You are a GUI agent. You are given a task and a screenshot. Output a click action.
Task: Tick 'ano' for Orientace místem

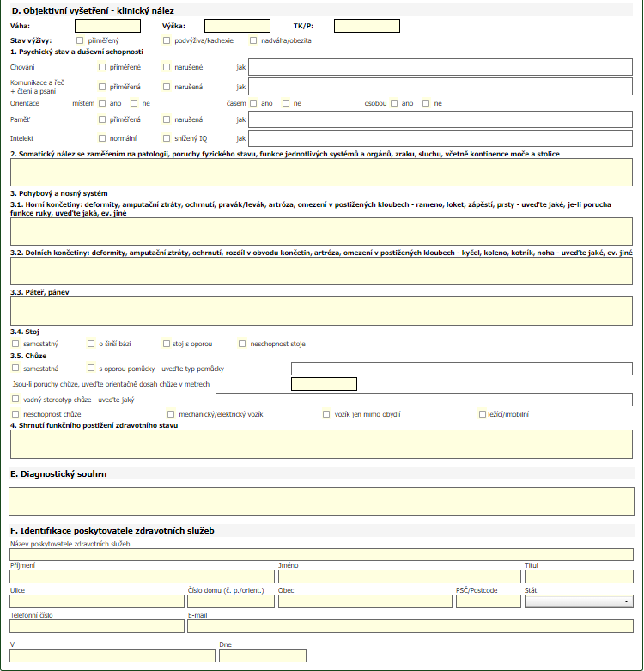(102, 103)
